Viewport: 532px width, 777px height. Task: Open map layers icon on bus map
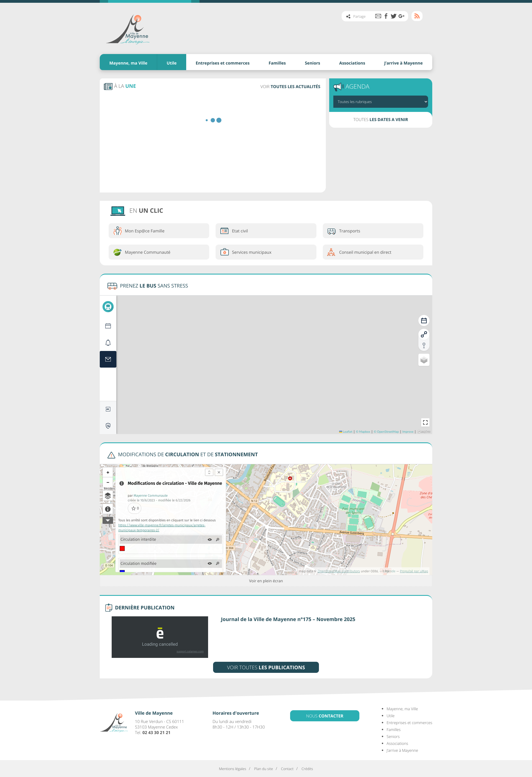[424, 360]
